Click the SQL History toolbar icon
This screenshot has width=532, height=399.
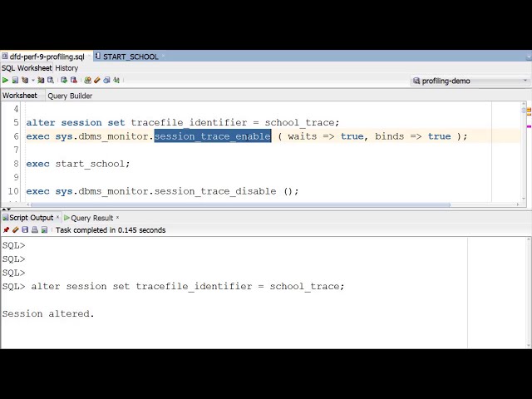point(106,80)
